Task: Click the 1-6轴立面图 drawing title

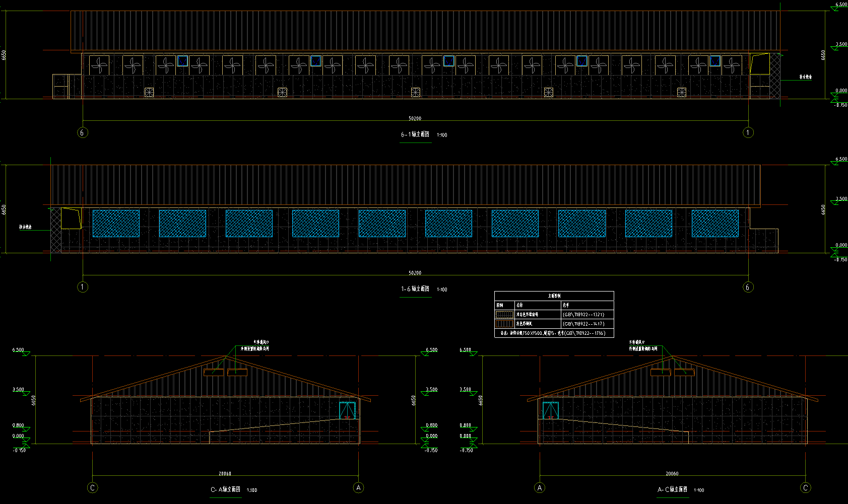Action: (415, 289)
